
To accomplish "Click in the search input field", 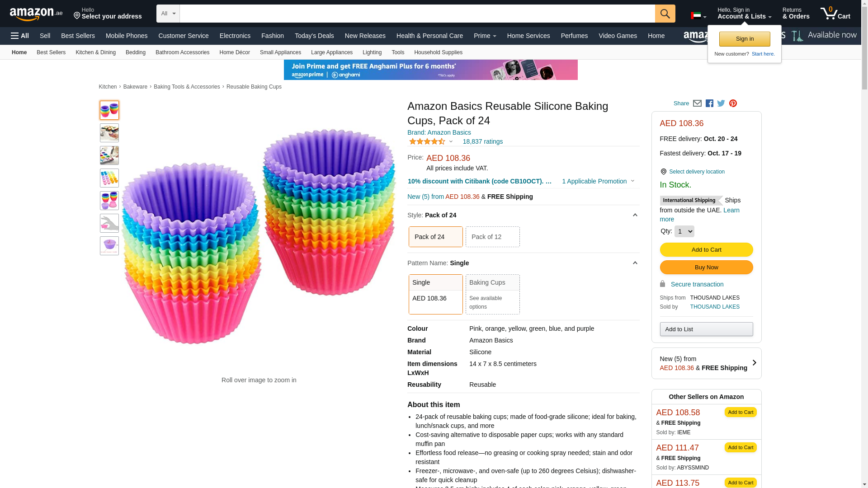I will click(417, 14).
